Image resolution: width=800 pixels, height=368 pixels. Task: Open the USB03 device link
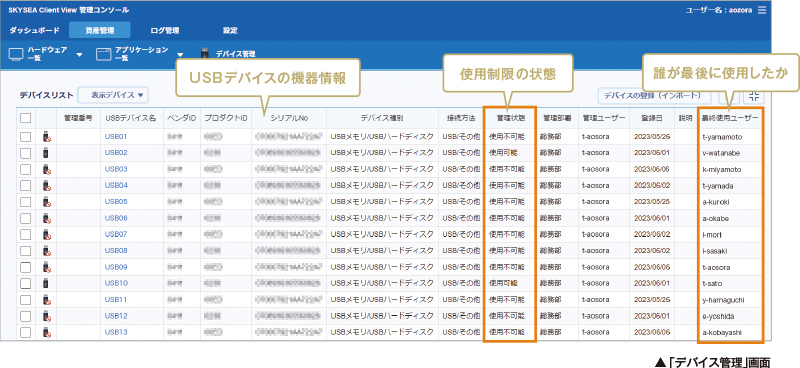pos(116,169)
